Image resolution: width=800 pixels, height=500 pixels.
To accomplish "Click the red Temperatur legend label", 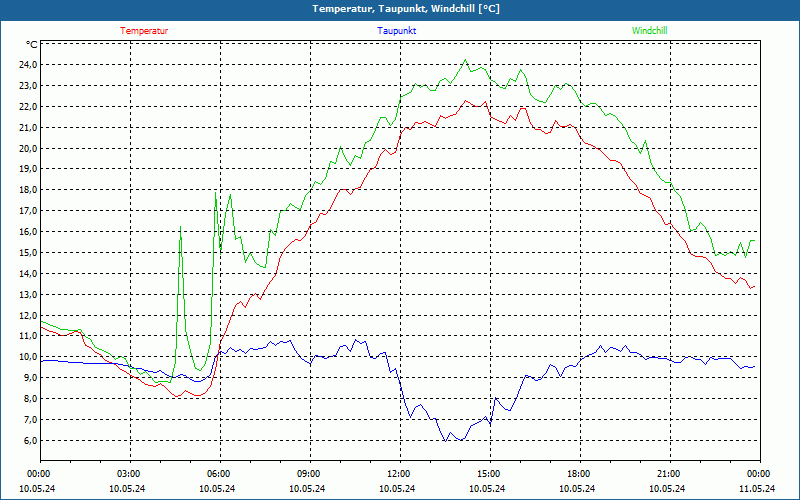I will pos(144,31).
